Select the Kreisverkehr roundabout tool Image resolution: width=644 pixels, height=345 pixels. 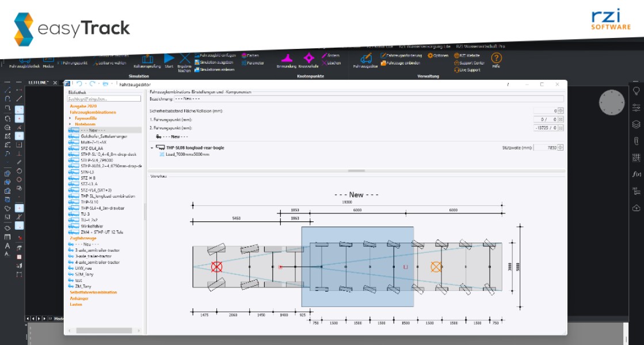click(x=308, y=61)
